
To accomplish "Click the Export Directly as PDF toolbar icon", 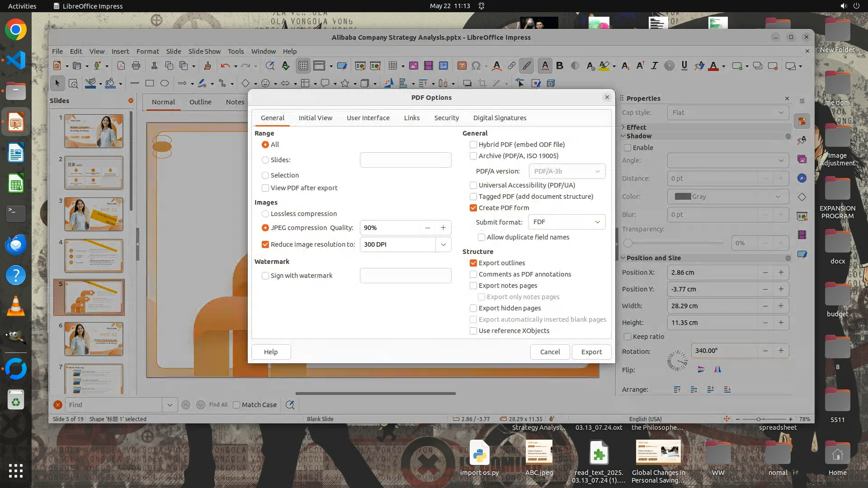I will coord(121,66).
